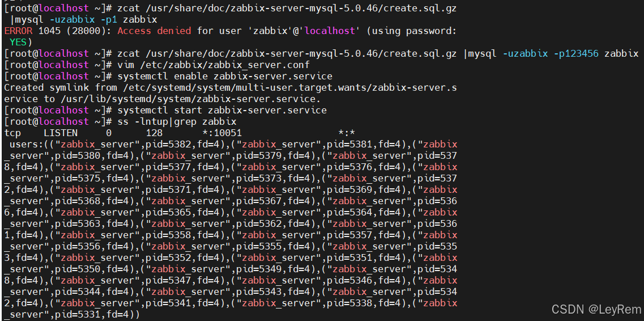Select the '*:10051' listening address
This screenshot has width=644, height=321.
(222, 133)
